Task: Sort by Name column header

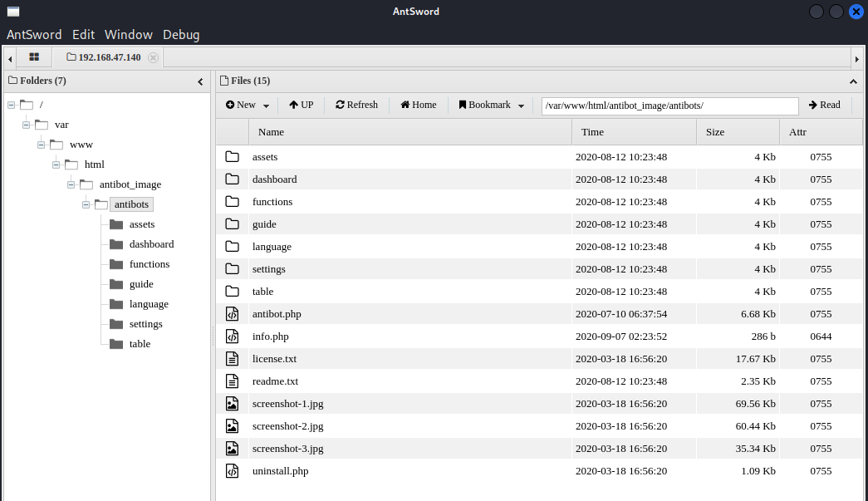Action: click(x=410, y=132)
